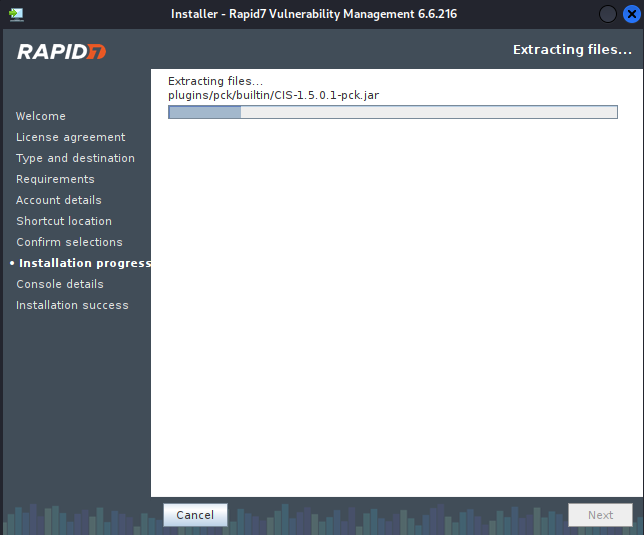Select the Requirements step
This screenshot has width=644, height=535.
coord(55,179)
